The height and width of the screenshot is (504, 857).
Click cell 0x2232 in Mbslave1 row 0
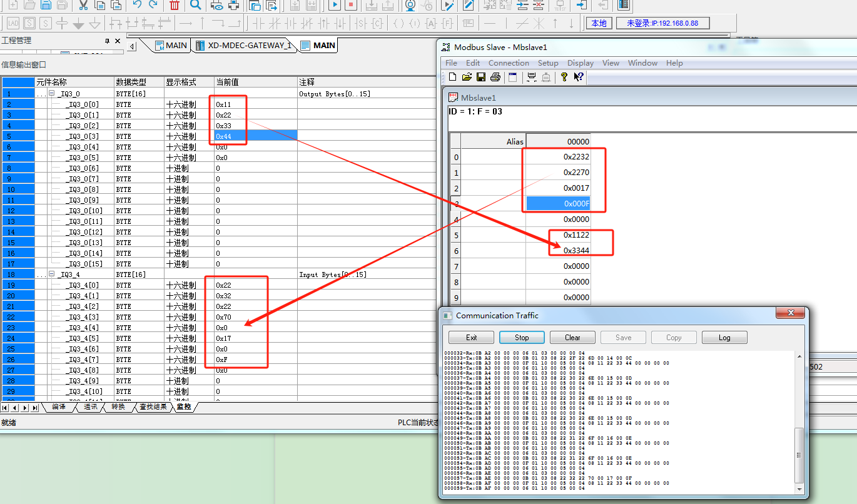(x=558, y=157)
